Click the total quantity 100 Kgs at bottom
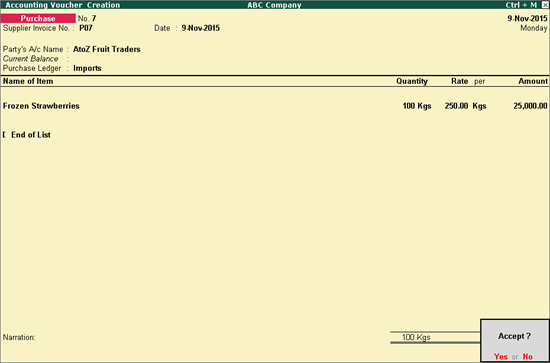 (x=416, y=337)
